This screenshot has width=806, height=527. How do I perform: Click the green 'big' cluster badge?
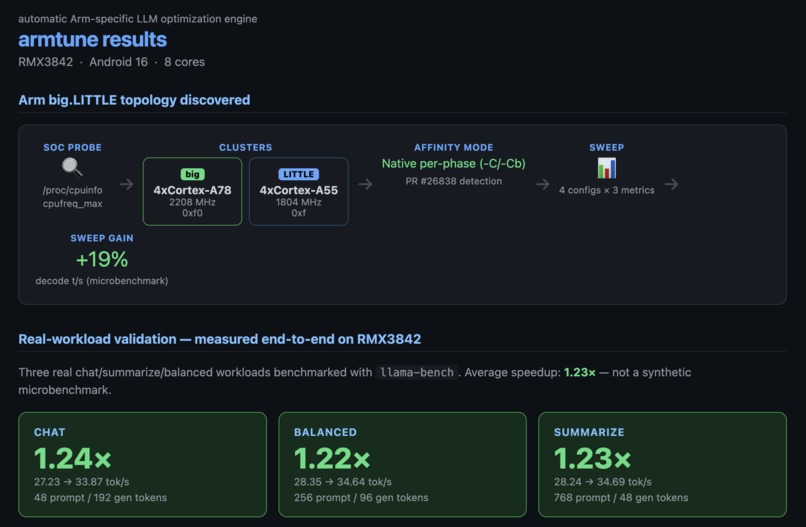pos(192,174)
